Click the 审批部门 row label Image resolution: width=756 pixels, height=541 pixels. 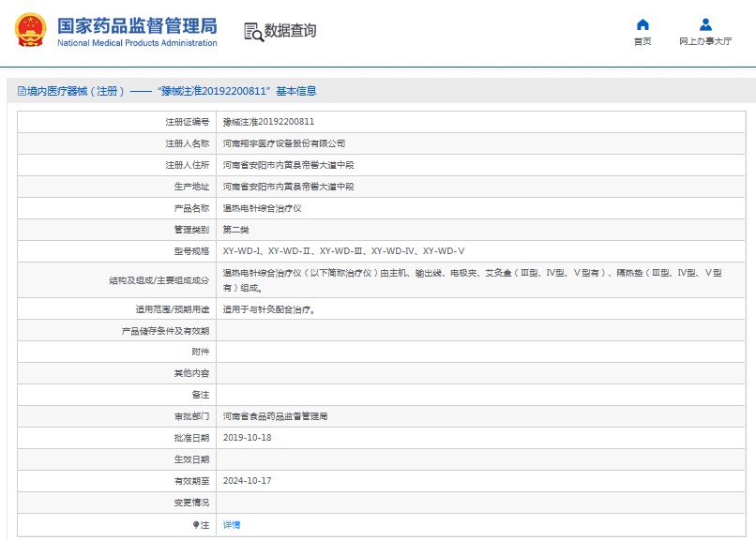(192, 416)
